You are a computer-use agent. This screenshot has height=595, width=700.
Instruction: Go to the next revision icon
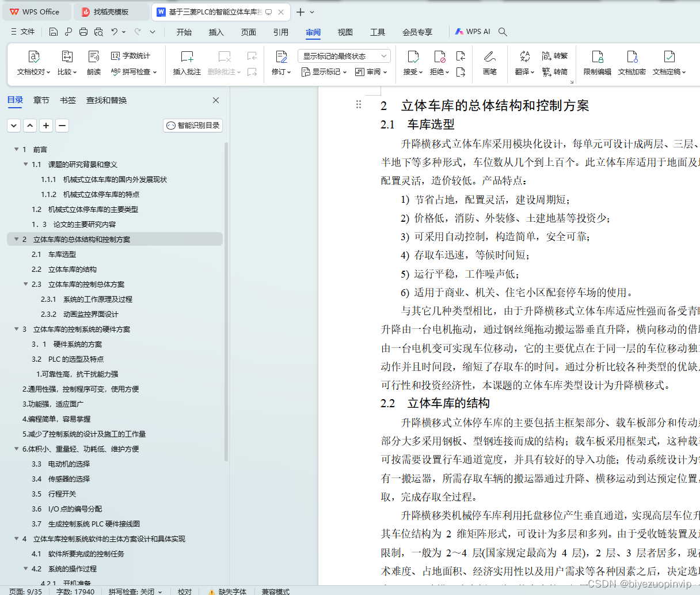pos(461,72)
